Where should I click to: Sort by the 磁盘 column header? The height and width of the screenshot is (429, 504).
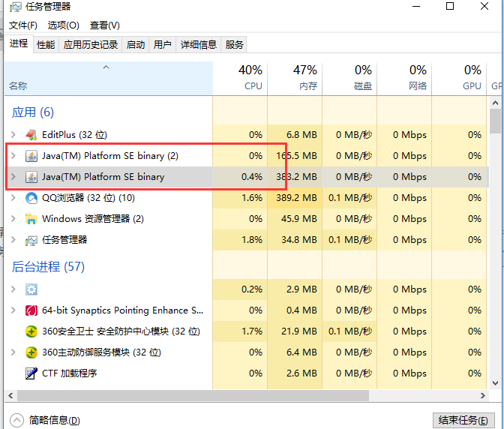coord(349,79)
